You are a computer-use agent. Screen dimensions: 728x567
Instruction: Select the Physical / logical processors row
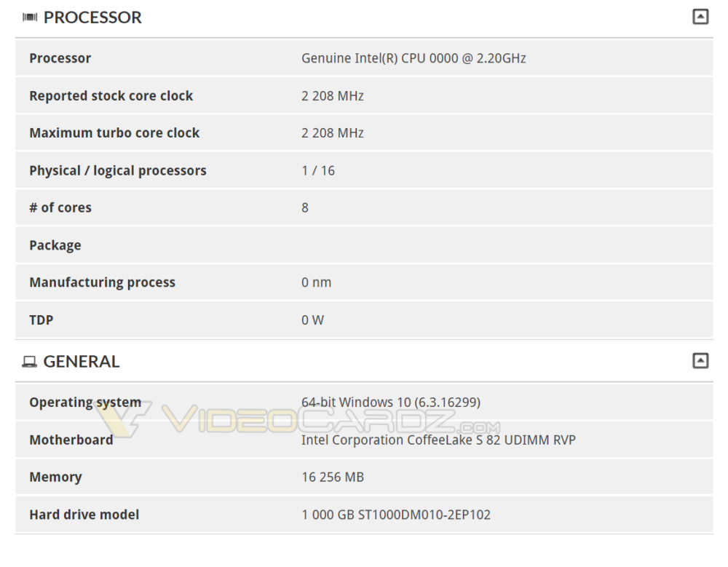pyautogui.click(x=117, y=170)
